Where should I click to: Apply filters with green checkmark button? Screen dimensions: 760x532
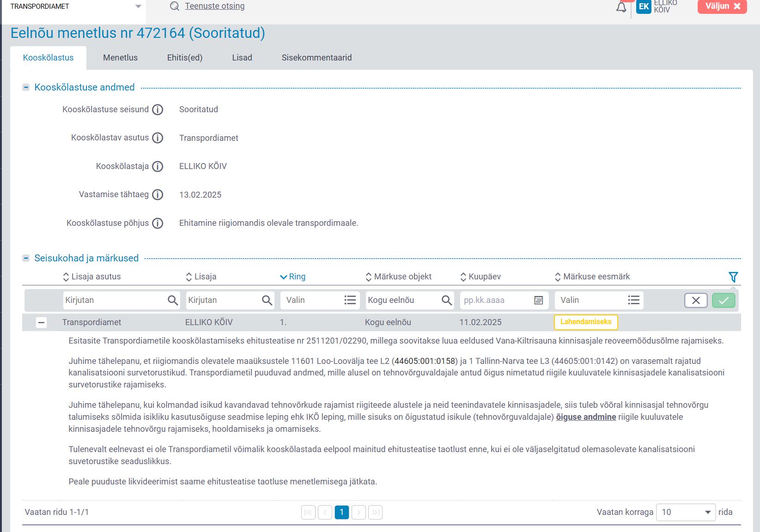[x=724, y=301]
